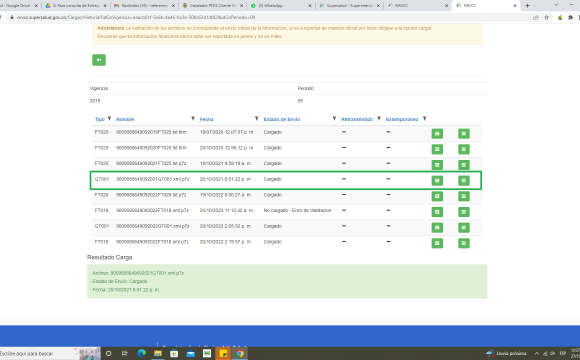The image size is (580, 360).
Task: Switch to the Gmail Recibidos tab
Action: pyautogui.click(x=144, y=6)
